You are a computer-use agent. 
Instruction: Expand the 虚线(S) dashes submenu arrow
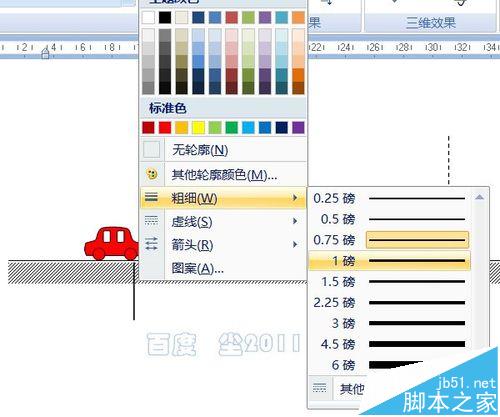(x=295, y=221)
